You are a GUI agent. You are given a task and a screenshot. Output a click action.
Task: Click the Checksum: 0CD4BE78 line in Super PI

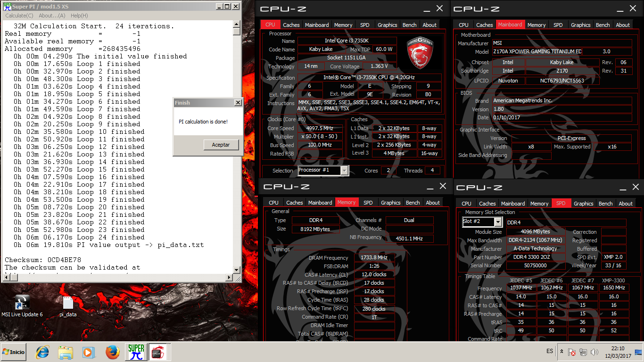(x=43, y=260)
